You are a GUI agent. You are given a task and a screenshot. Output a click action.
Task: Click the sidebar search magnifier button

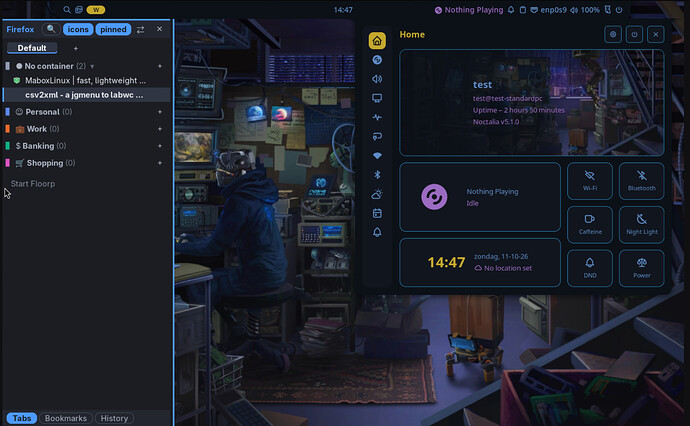point(51,29)
